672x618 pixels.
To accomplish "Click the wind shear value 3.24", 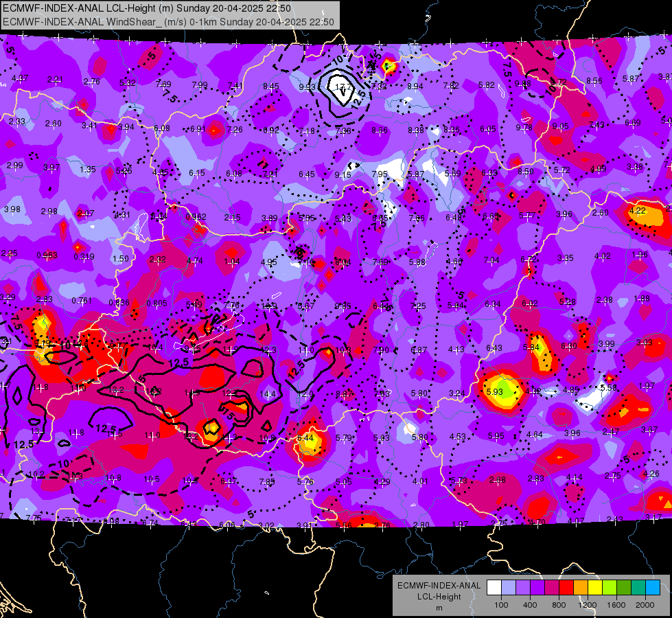I will click(456, 393).
